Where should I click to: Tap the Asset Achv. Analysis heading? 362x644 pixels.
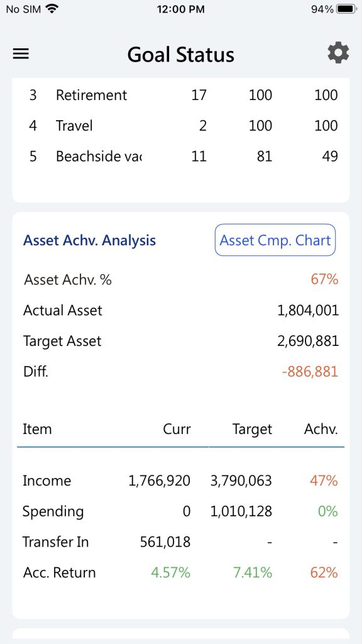[89, 240]
